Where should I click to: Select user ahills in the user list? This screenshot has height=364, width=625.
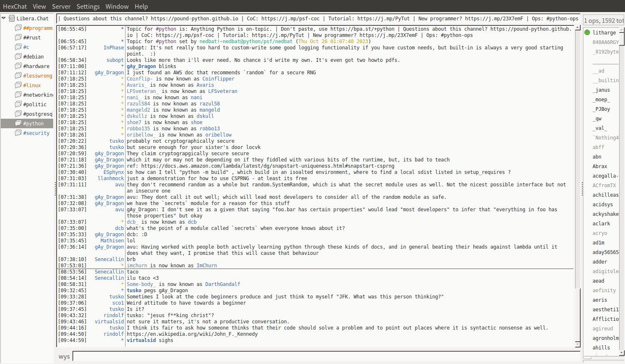(601, 348)
